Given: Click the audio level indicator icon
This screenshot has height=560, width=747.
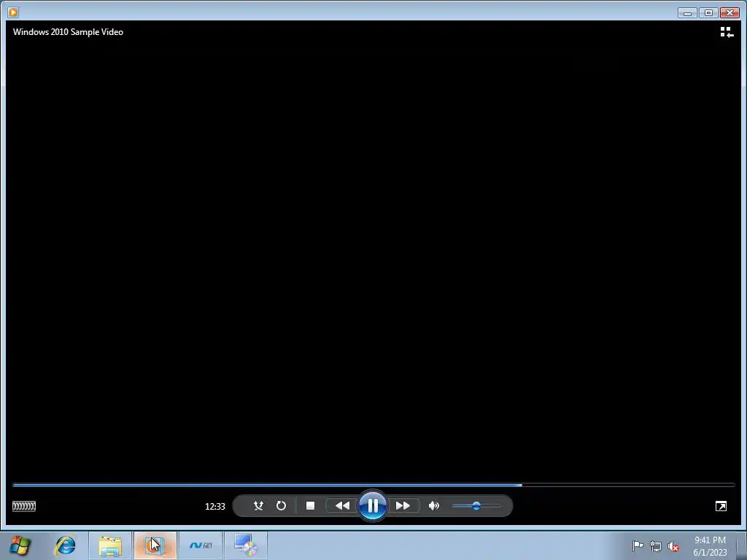Looking at the screenshot, I should point(24,506).
